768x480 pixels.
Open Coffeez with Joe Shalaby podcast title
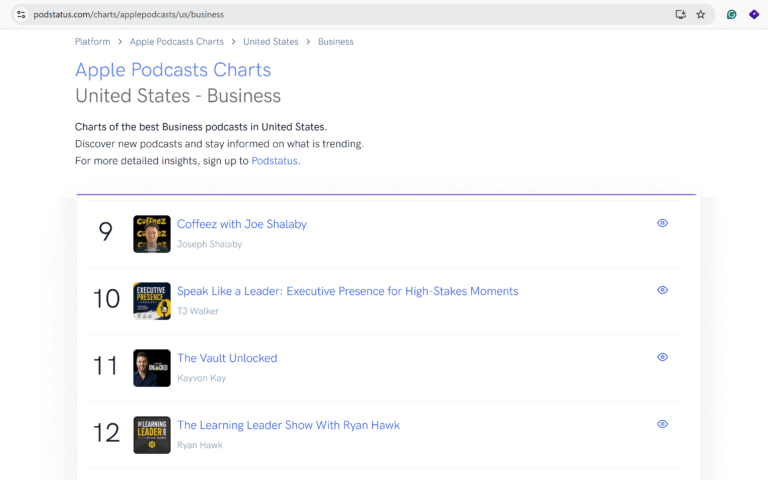pyautogui.click(x=242, y=224)
